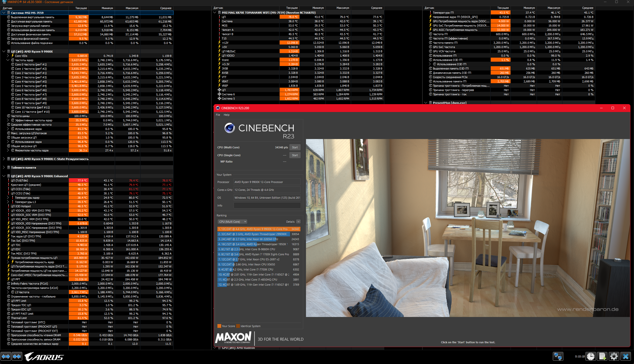Click the HWiNFO shrink columns arrows icon

(17, 356)
